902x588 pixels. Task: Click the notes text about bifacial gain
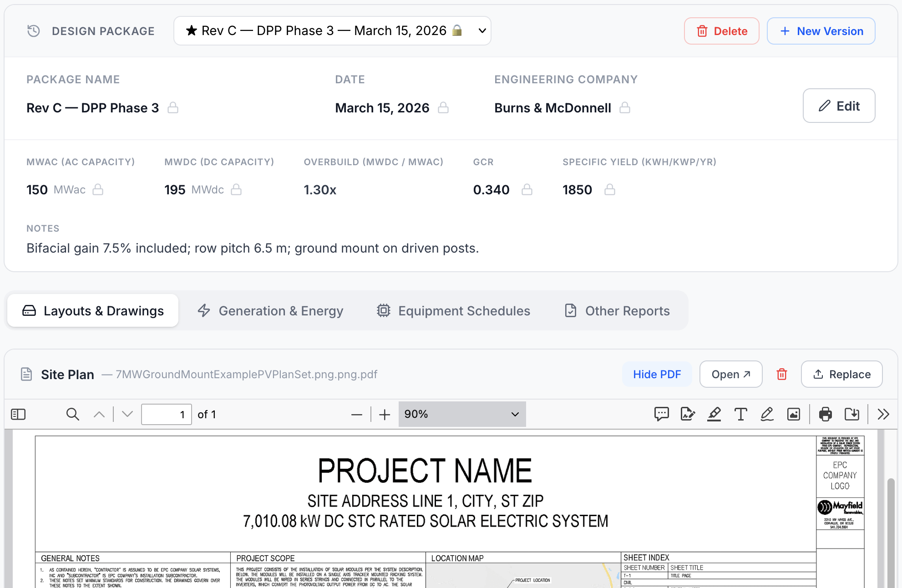click(x=253, y=248)
